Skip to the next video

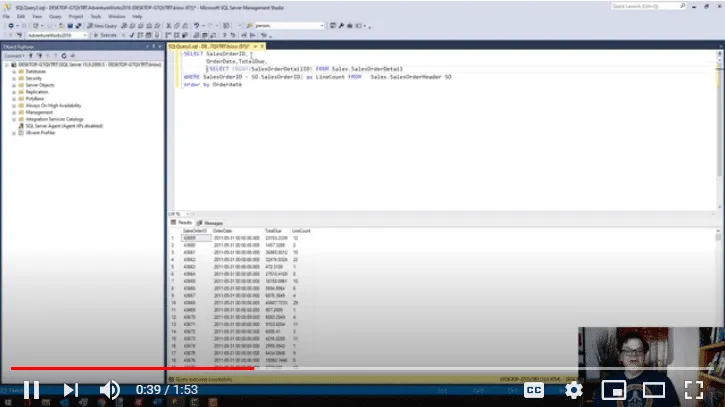[70, 390]
